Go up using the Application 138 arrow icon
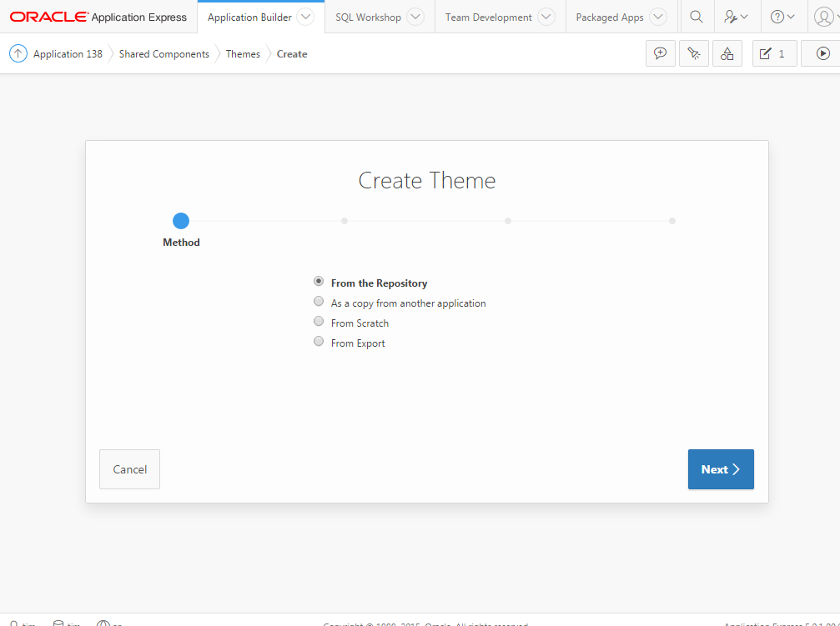Viewport: 840px width, 626px height. [x=18, y=53]
